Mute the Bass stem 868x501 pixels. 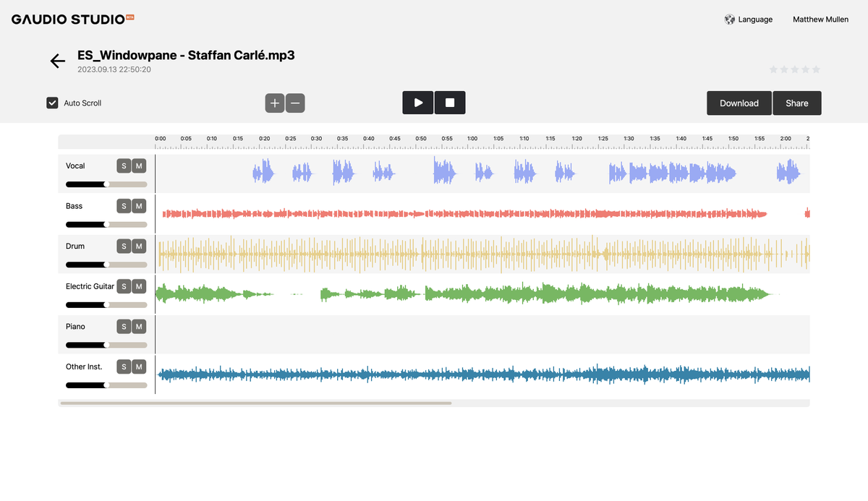pyautogui.click(x=140, y=206)
